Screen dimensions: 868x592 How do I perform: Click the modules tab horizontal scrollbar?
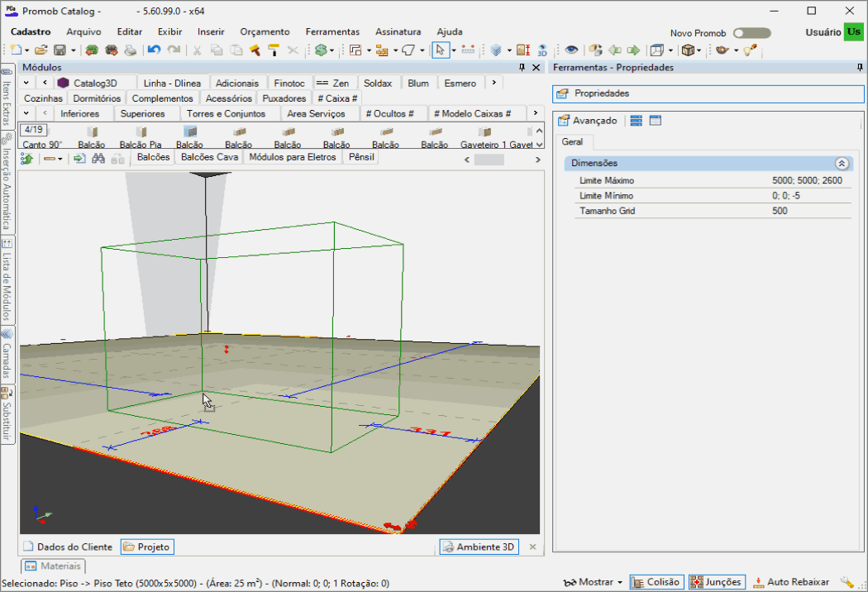coord(489,160)
